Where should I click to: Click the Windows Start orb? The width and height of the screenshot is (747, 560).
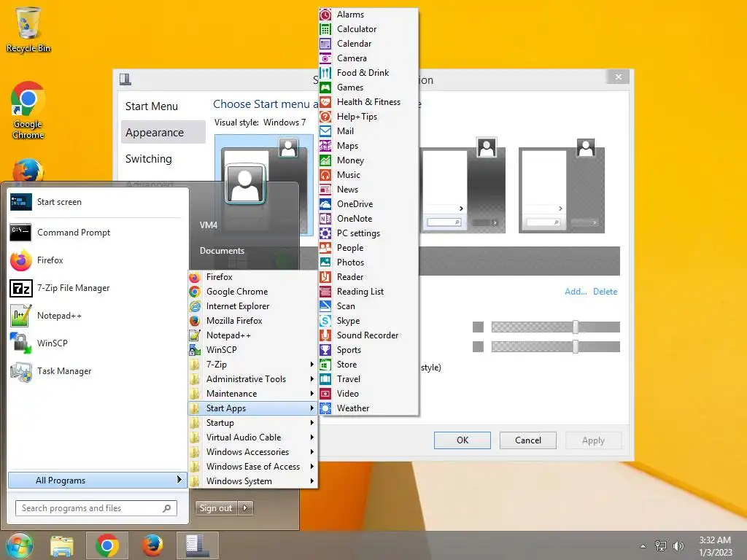tap(19, 545)
